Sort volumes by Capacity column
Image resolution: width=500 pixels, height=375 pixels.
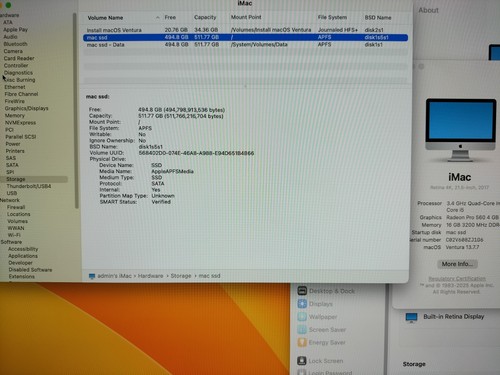pos(205,17)
